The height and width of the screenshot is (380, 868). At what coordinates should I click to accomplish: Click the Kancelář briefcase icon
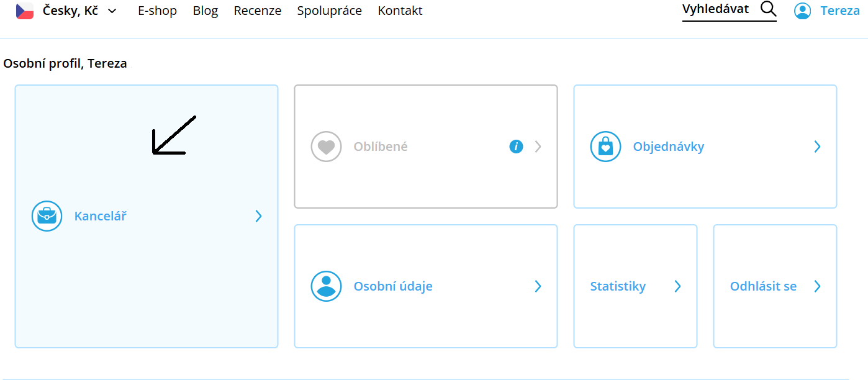[x=47, y=216]
